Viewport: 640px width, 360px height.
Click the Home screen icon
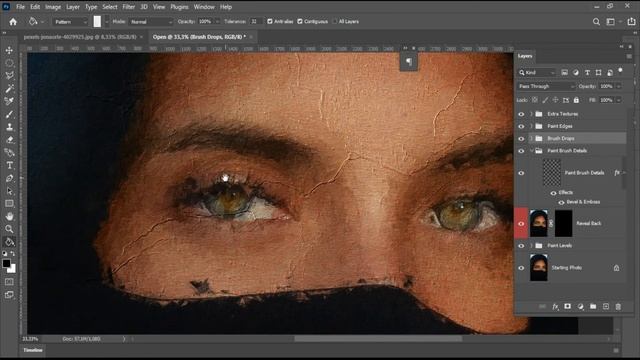[x=13, y=22]
